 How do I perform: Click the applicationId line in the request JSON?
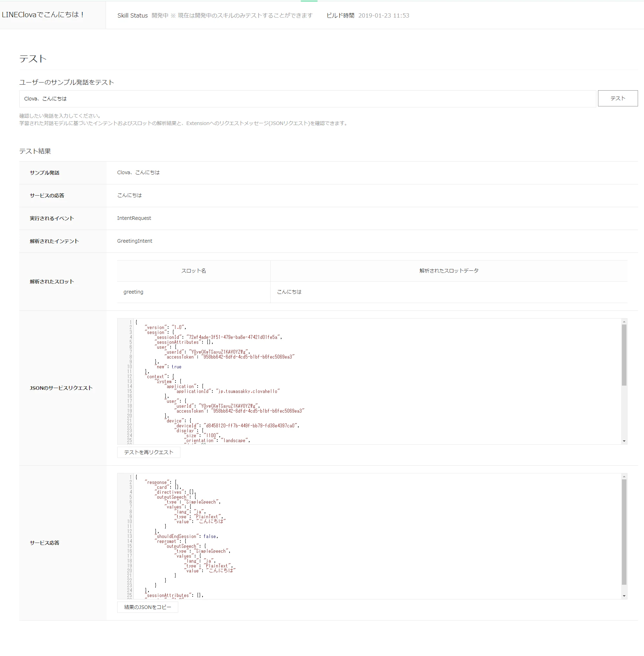(227, 391)
